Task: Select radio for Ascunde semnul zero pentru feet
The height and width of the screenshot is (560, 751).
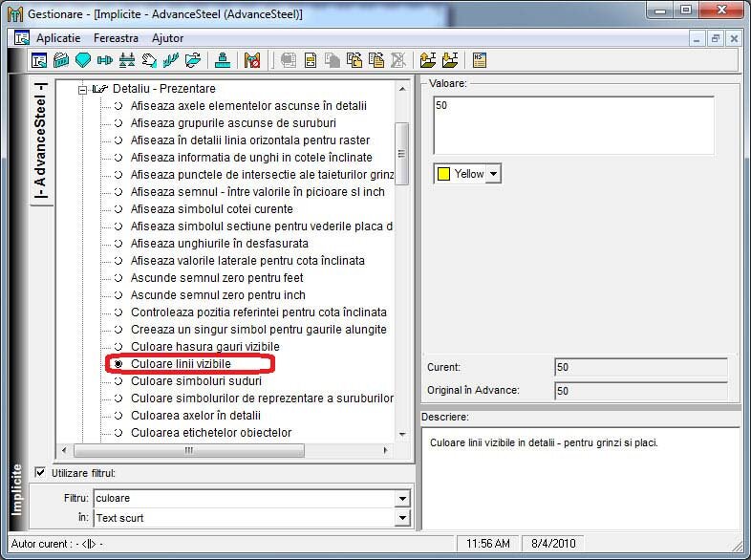Action: pos(118,278)
